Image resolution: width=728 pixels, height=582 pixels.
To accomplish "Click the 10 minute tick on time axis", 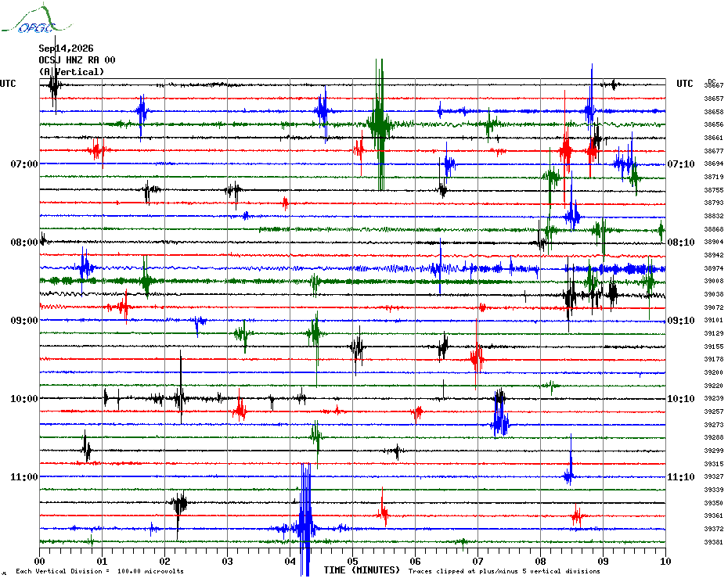I will (665, 561).
